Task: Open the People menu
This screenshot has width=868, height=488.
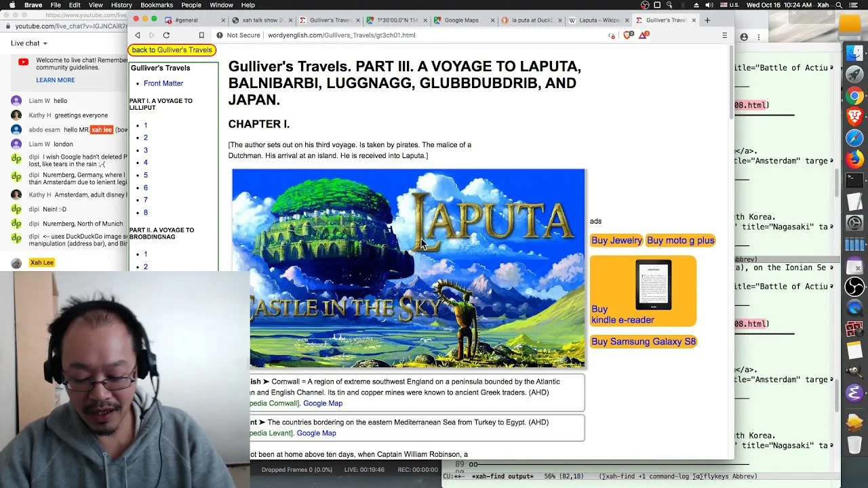Action: [x=191, y=5]
